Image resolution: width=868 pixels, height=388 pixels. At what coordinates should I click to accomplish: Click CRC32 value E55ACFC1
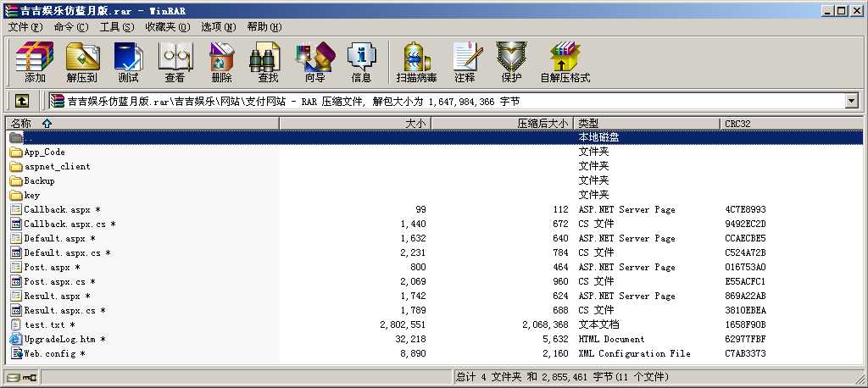point(746,282)
